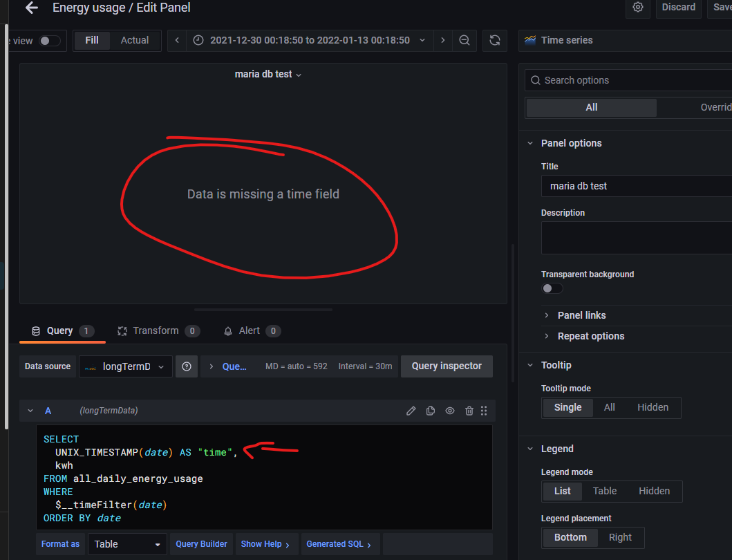Click the Search options field
This screenshot has height=560, width=732.
[628, 80]
